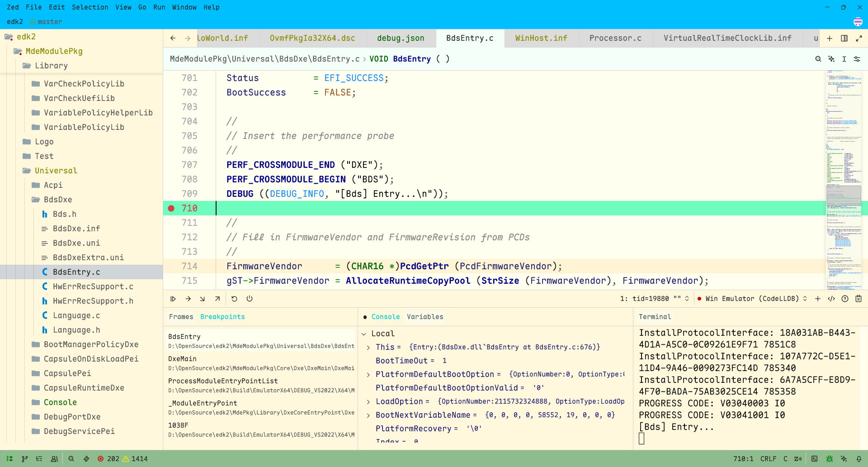Screen dimensions: 868x467
Task: Click the debugger Continue button
Action: pyautogui.click(x=173, y=299)
